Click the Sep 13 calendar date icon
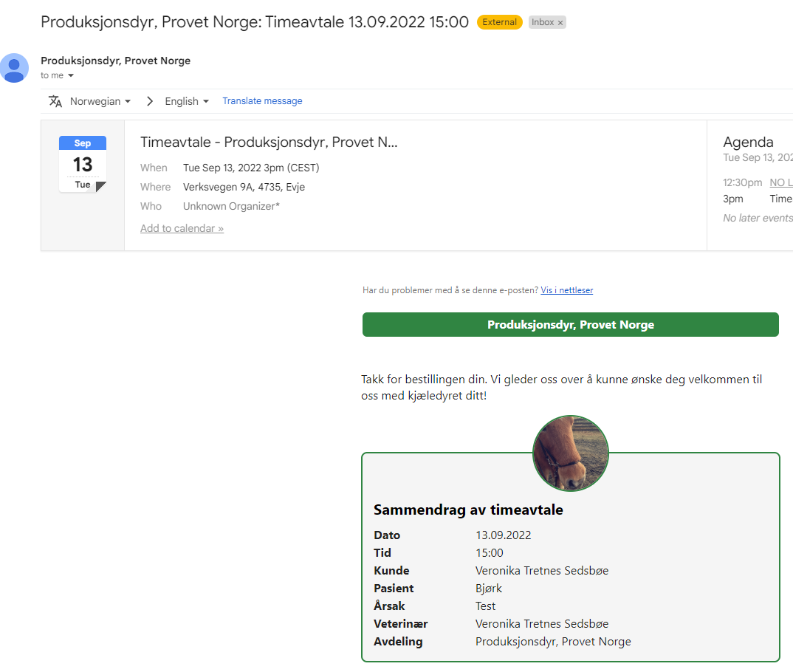The width and height of the screenshot is (793, 672). [x=83, y=164]
